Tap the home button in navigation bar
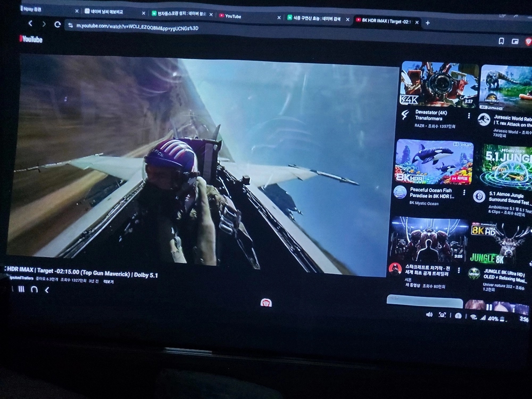The image size is (532, 399). 34,289
